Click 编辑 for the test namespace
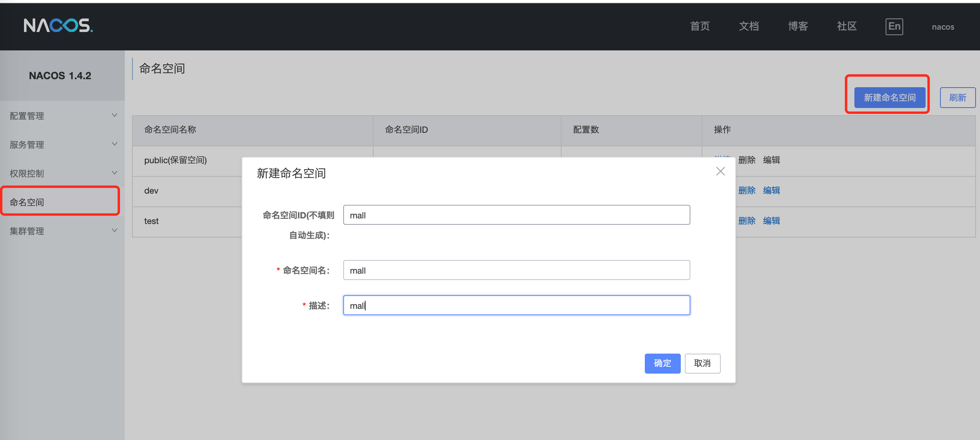980x440 pixels. coord(772,221)
